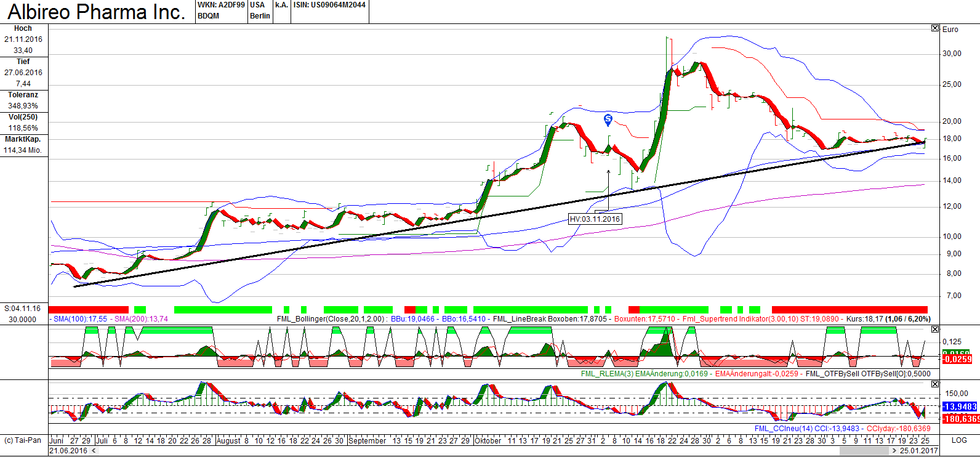Click the WKN: A2DF99 field

pyautogui.click(x=221, y=5)
